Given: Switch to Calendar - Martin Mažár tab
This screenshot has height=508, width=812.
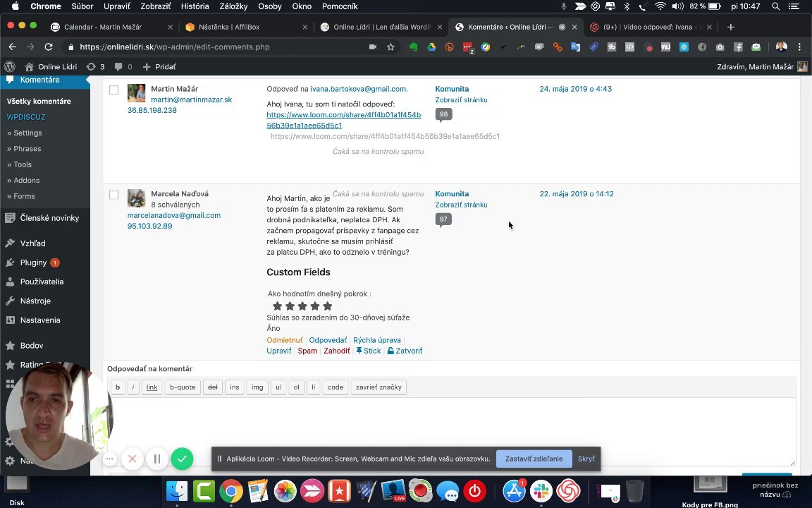Looking at the screenshot, I should coord(111,27).
